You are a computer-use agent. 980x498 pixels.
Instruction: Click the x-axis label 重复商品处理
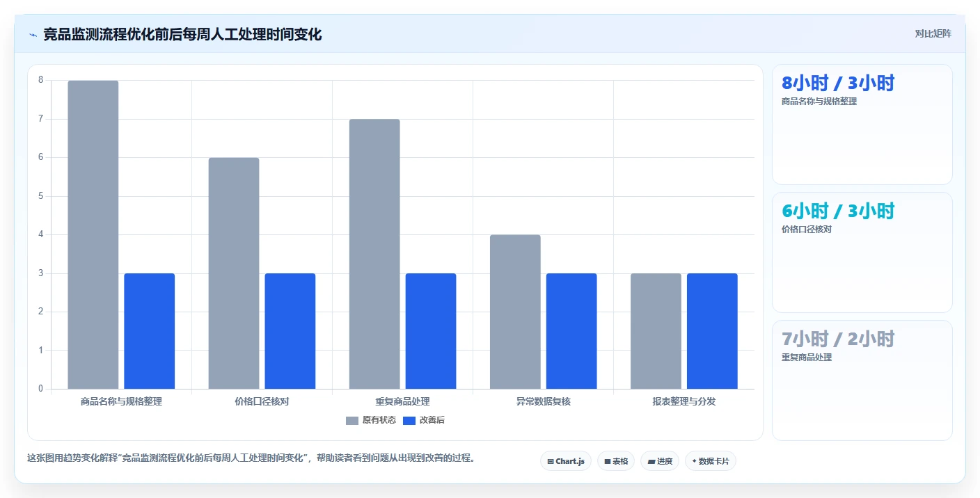[x=402, y=401]
